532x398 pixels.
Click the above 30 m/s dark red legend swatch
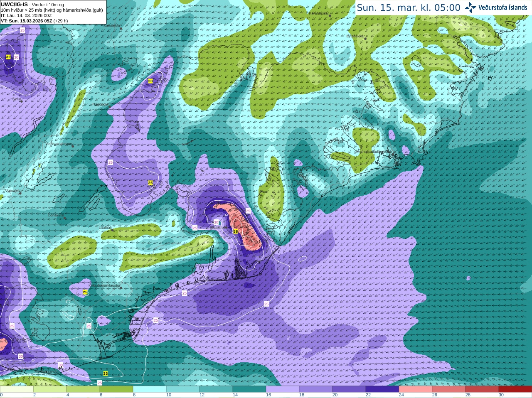click(x=515, y=389)
